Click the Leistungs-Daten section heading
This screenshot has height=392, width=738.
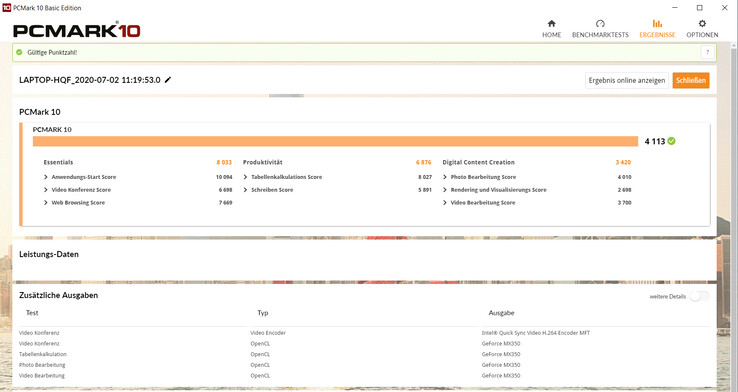(x=49, y=254)
